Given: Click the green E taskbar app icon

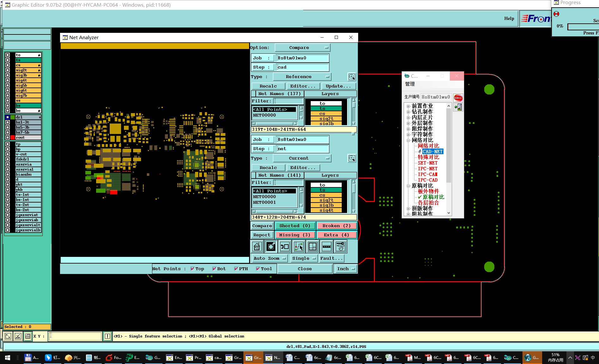Looking at the screenshot, I should [133, 358].
